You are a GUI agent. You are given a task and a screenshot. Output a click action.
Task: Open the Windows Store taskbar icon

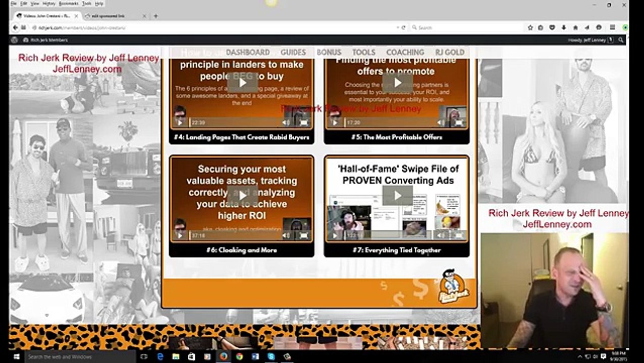coord(191,356)
